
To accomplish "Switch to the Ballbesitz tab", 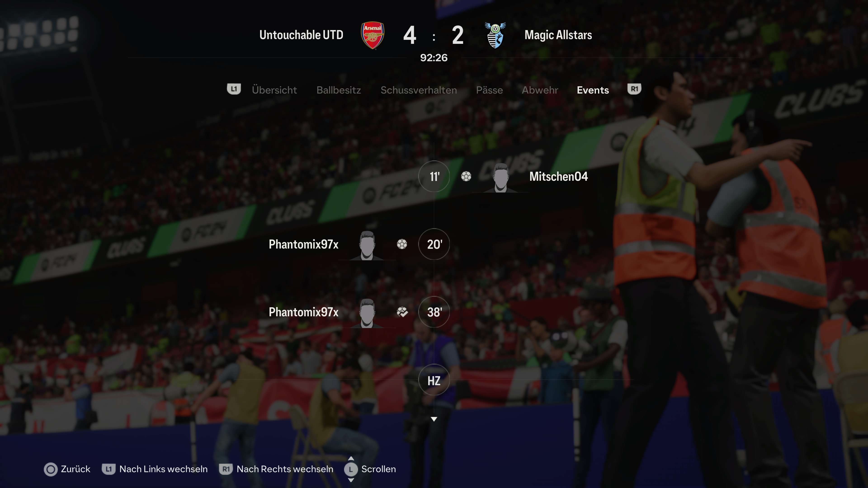I will (x=339, y=90).
